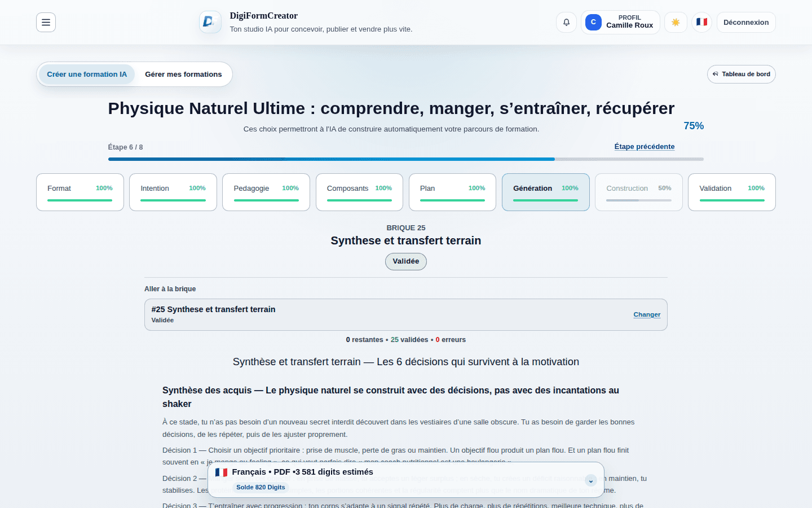Open the #25 Synthese et transfert terrain selector
This screenshot has width=812, height=508.
point(406,315)
